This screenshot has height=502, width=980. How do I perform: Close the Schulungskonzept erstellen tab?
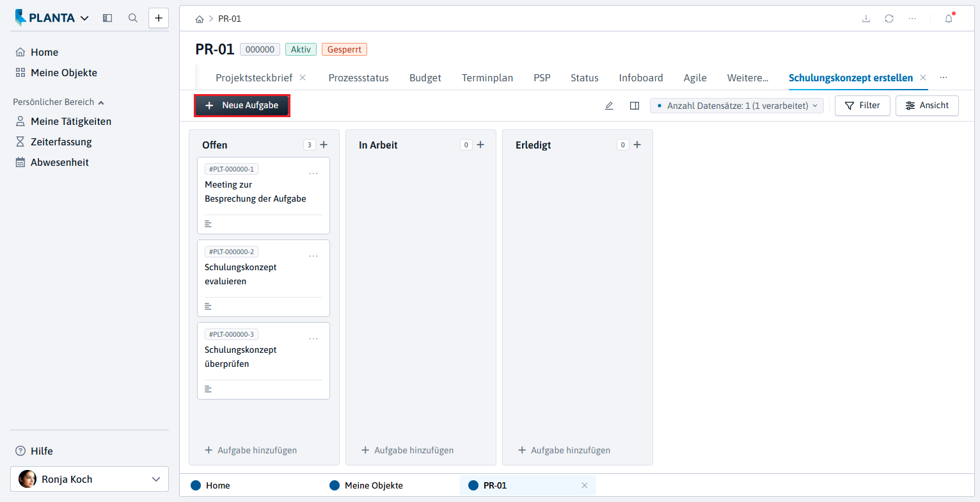pyautogui.click(x=923, y=77)
